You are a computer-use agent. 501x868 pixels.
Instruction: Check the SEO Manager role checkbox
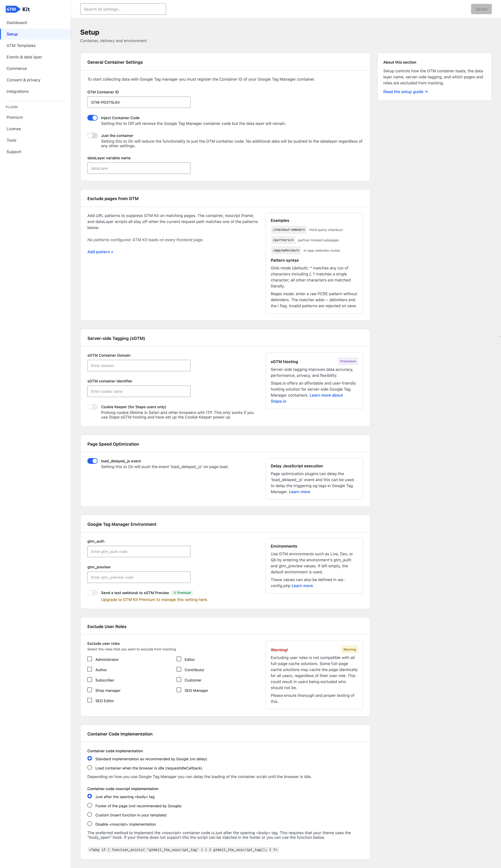tap(179, 690)
